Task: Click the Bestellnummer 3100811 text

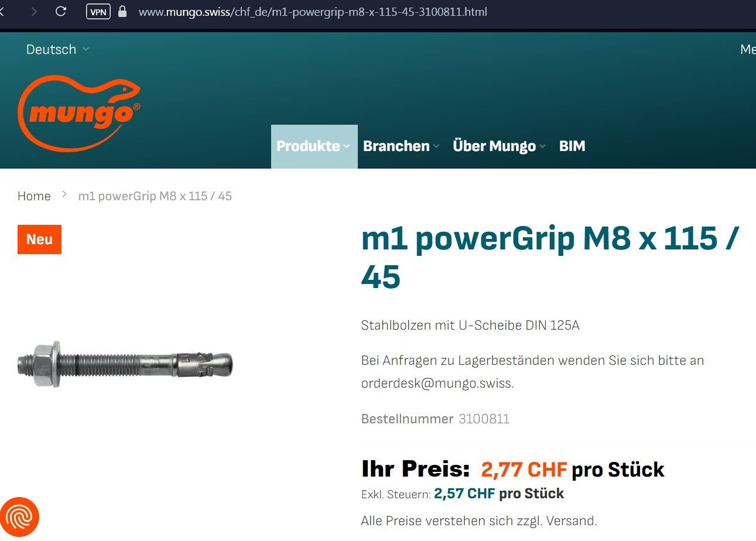Action: coord(435,419)
